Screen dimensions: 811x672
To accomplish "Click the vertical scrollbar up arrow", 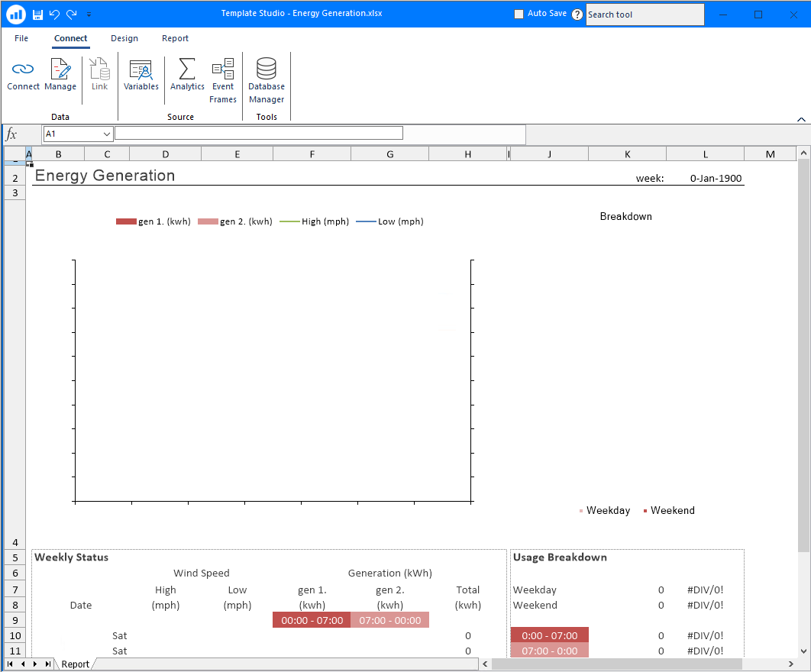I will [x=803, y=153].
